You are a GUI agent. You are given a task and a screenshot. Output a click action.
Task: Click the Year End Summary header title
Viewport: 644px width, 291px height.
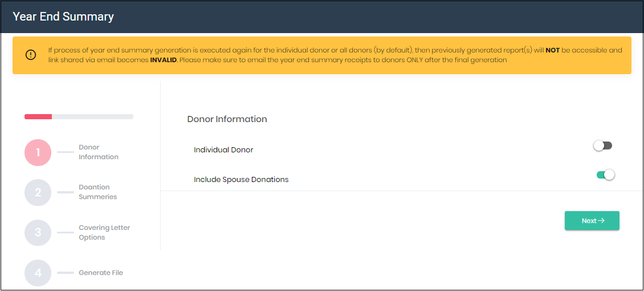(x=63, y=17)
